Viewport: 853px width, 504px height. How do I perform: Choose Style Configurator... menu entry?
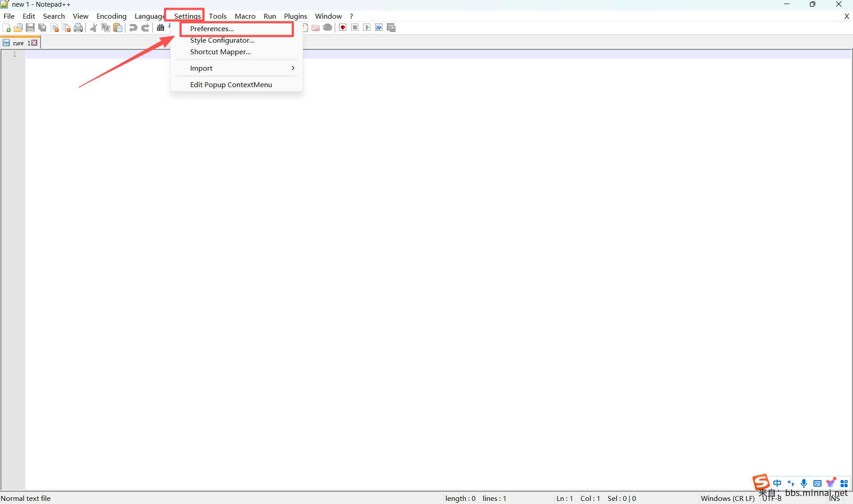222,40
